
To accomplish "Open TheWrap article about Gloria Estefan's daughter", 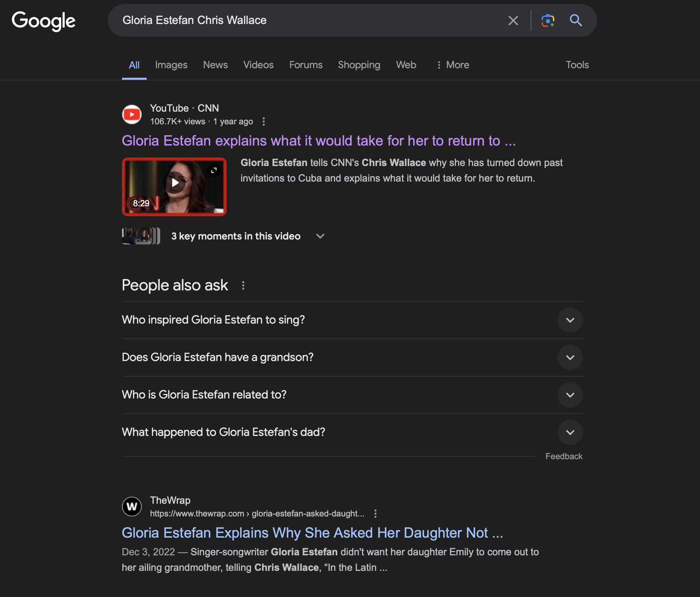I will coord(312,533).
